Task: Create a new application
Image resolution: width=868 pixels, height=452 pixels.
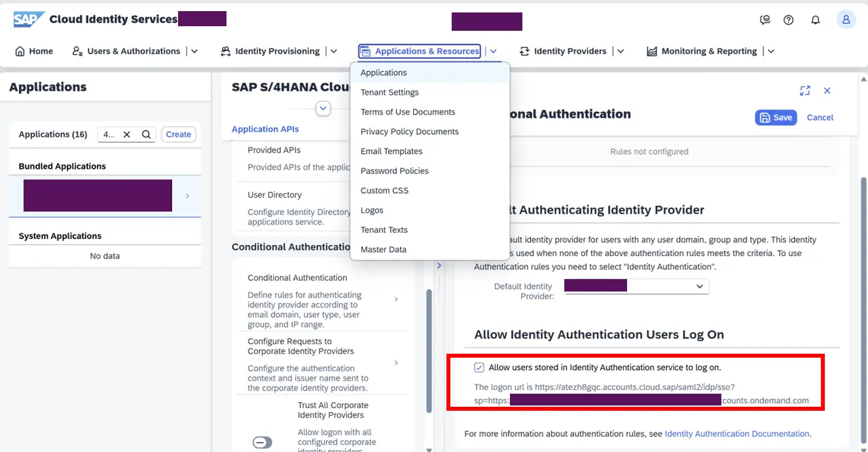Action: click(179, 134)
